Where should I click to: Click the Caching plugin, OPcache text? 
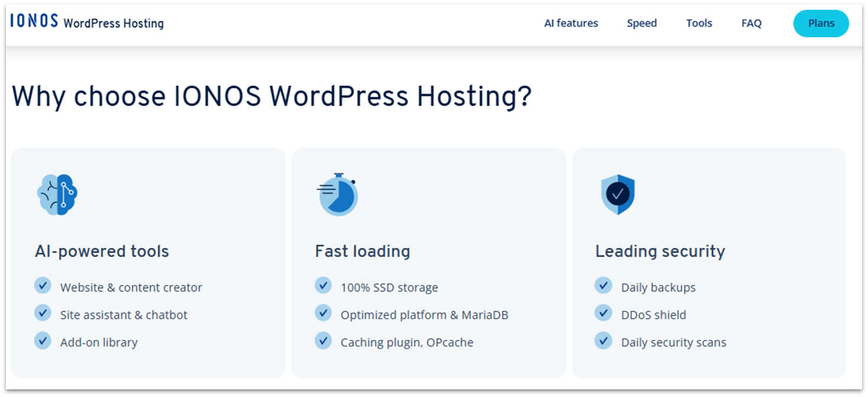(x=407, y=343)
